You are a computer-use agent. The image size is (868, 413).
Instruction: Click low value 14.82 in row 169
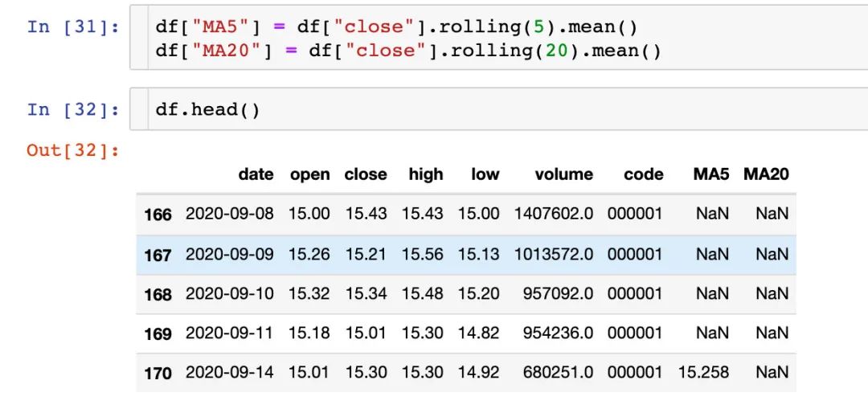pos(478,333)
